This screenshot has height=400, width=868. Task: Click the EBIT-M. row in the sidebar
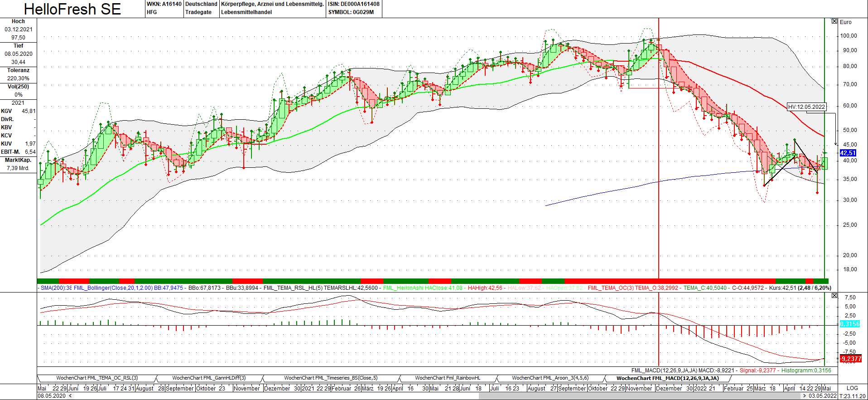[18, 152]
